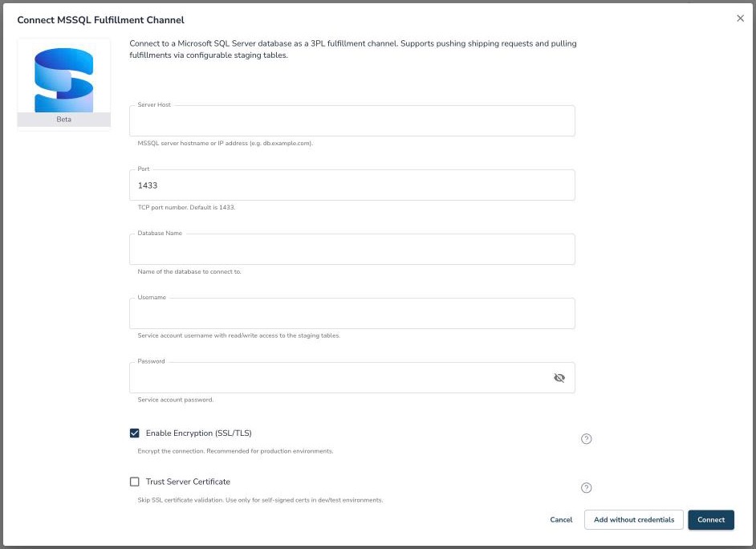This screenshot has width=756, height=549.
Task: Uncheck Enable Encryption (SSL/TLS) checkbox
Action: (x=135, y=433)
